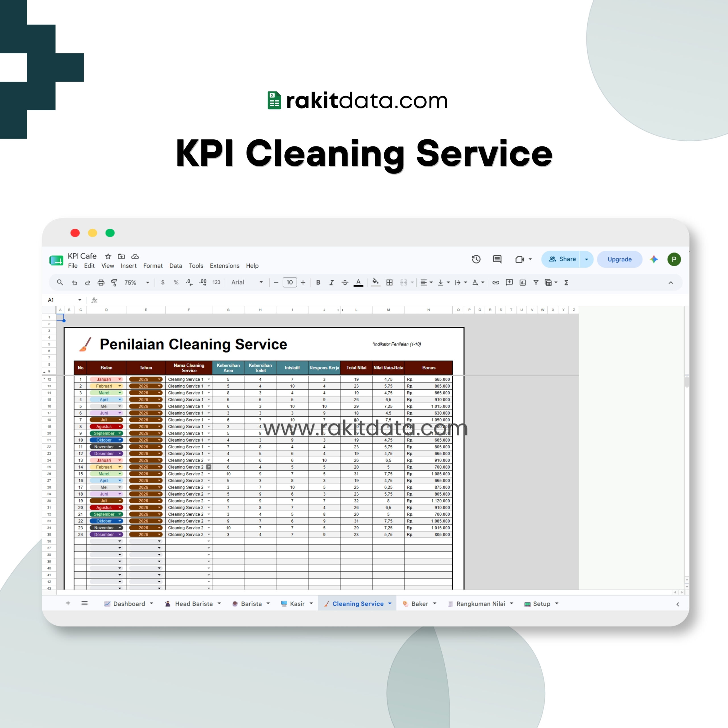Open the fill color bucket
The image size is (728, 728).
[375, 282]
